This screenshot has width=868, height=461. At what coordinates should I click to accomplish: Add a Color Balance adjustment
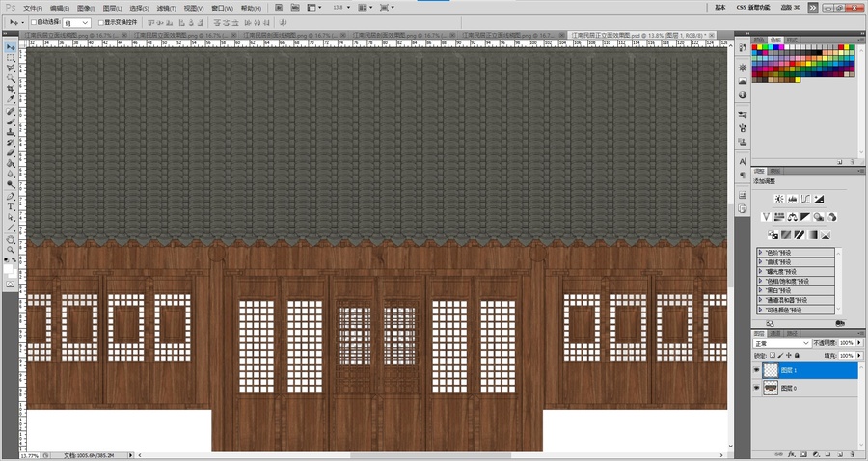tap(792, 217)
